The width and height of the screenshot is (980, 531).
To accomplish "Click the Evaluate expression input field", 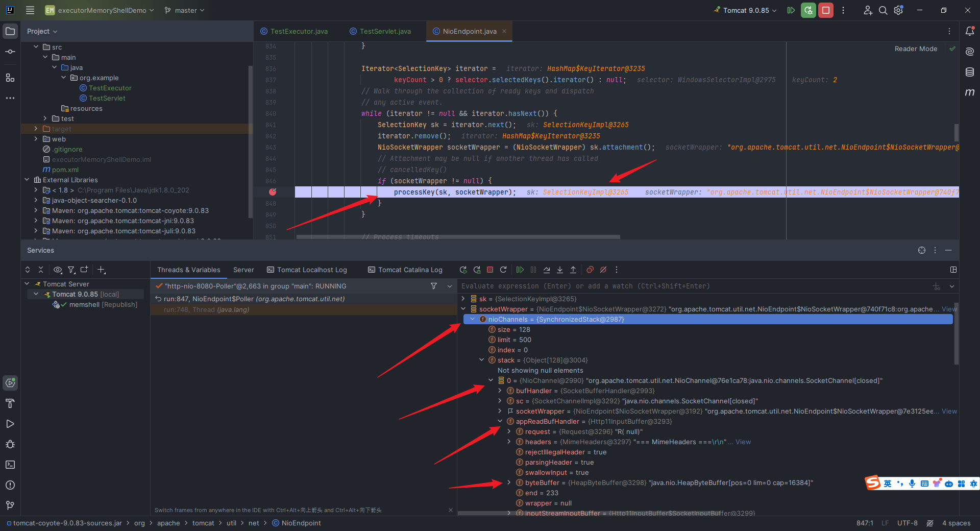I will 694,286.
